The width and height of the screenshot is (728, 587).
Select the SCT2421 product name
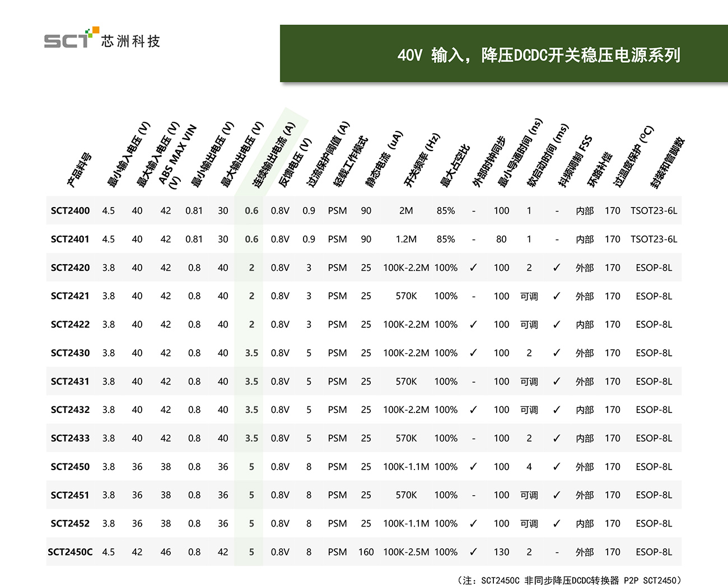click(x=70, y=296)
